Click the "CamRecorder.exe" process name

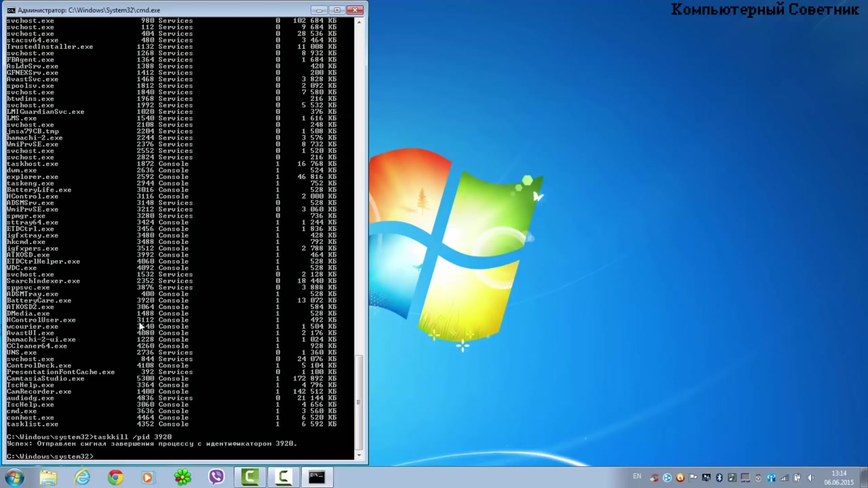(x=39, y=392)
